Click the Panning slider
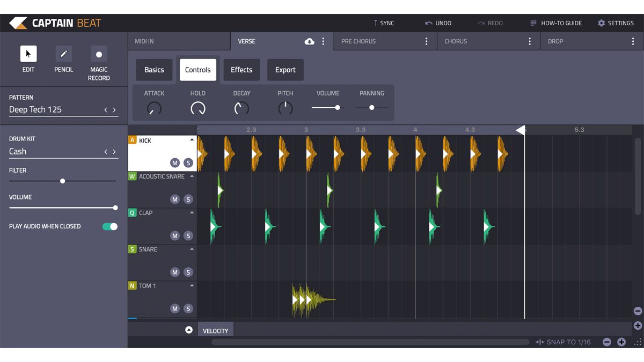Image resolution: width=644 pixels, height=362 pixels. pos(371,108)
